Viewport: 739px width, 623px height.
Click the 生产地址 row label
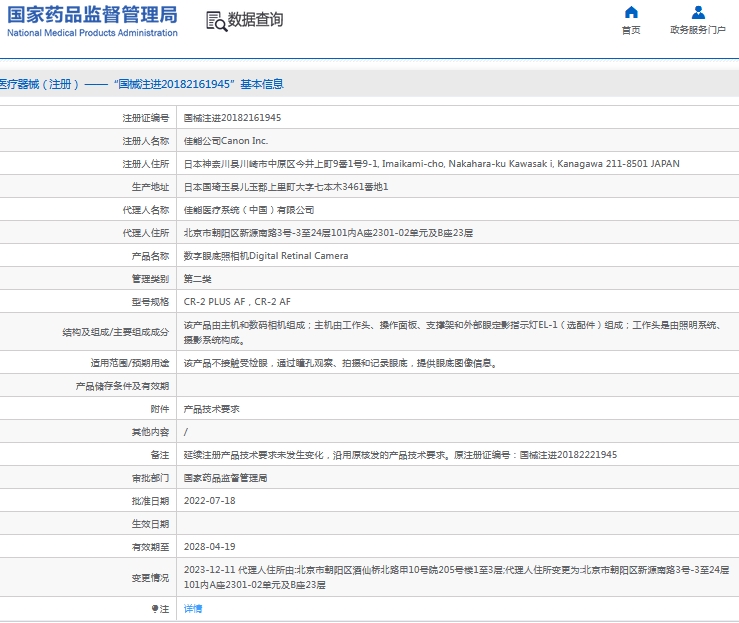[x=150, y=187]
